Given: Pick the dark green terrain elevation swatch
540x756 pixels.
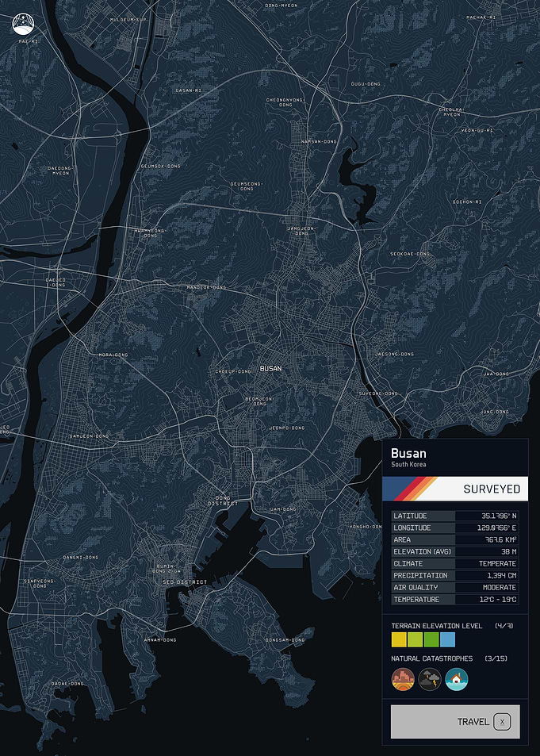Looking at the screenshot, I should (431, 640).
